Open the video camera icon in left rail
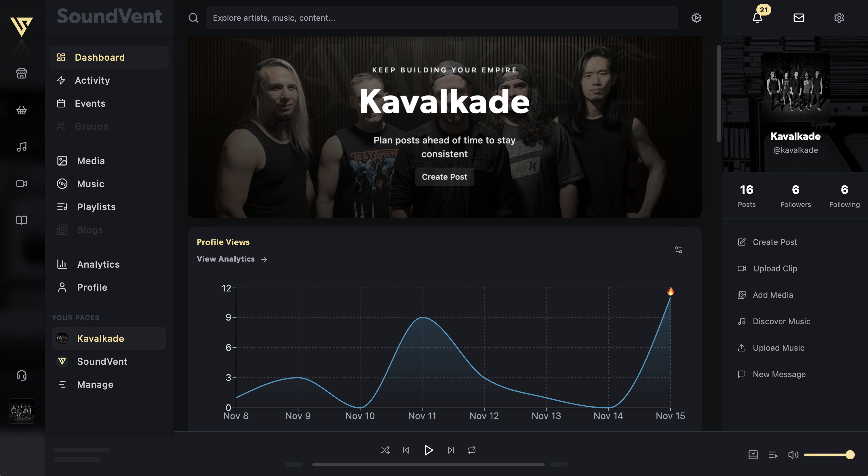This screenshot has width=868, height=476. coord(22,183)
